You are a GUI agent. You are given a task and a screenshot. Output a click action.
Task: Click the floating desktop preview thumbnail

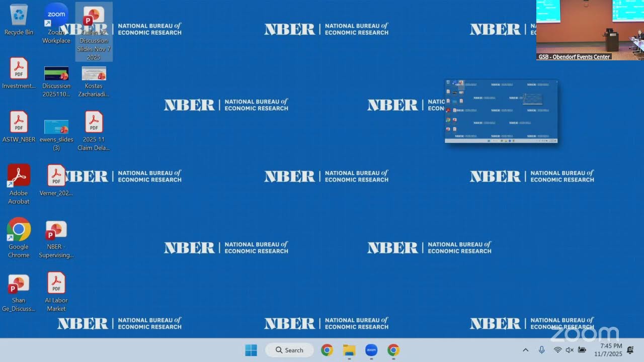501,111
